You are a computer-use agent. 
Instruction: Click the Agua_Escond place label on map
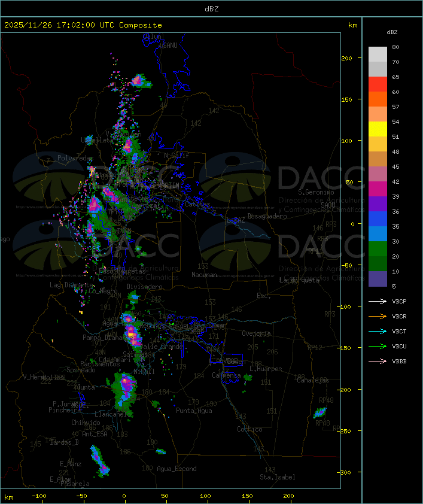176,469
